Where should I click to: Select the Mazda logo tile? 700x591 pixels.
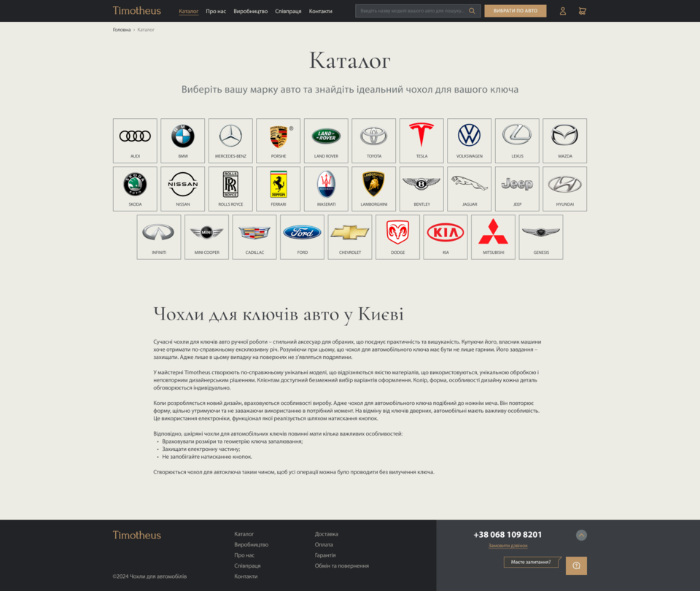click(x=565, y=141)
